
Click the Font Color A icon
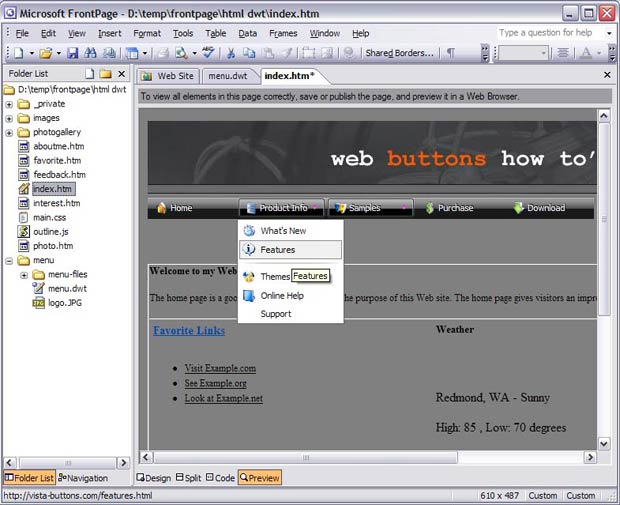pyautogui.click(x=586, y=53)
